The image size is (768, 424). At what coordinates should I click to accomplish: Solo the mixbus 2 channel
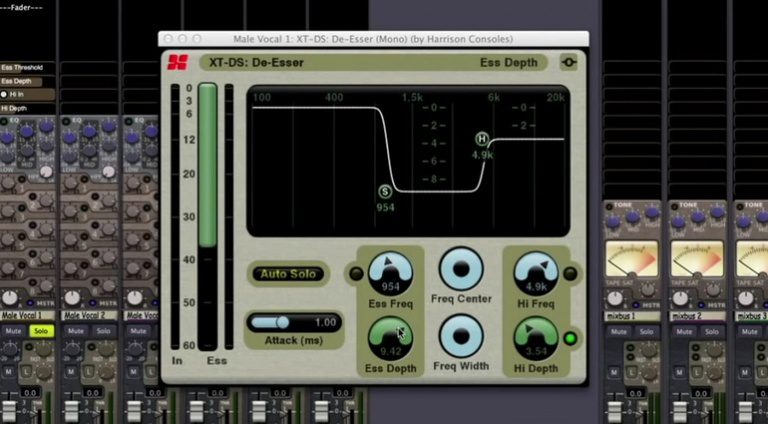tap(711, 331)
